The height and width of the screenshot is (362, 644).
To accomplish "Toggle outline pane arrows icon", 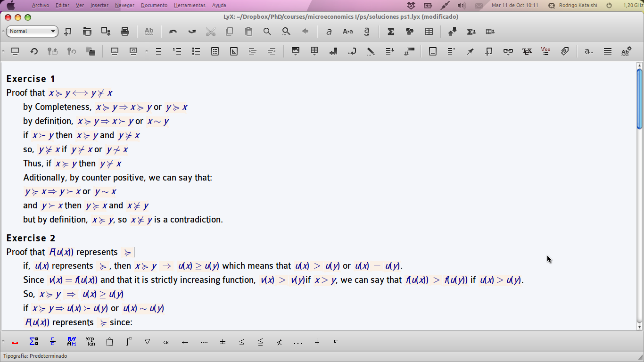I will (453, 32).
